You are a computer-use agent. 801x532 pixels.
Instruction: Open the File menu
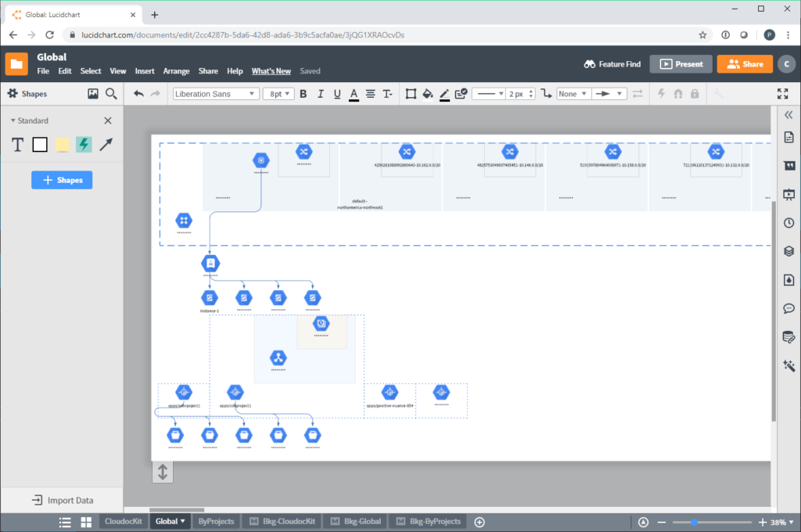(x=43, y=71)
